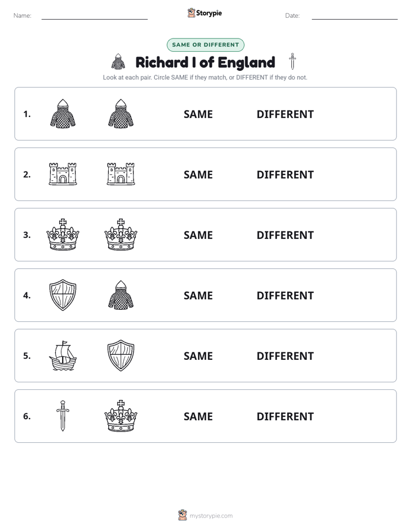
Task: Click the Storypie logo at top
Action: (x=204, y=13)
